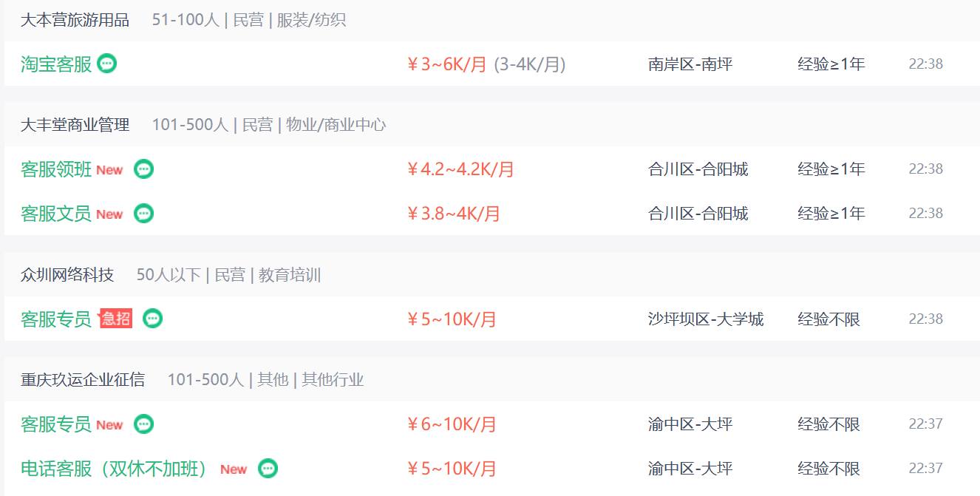Click chat icon next to 急招 客服专员

[x=153, y=319]
